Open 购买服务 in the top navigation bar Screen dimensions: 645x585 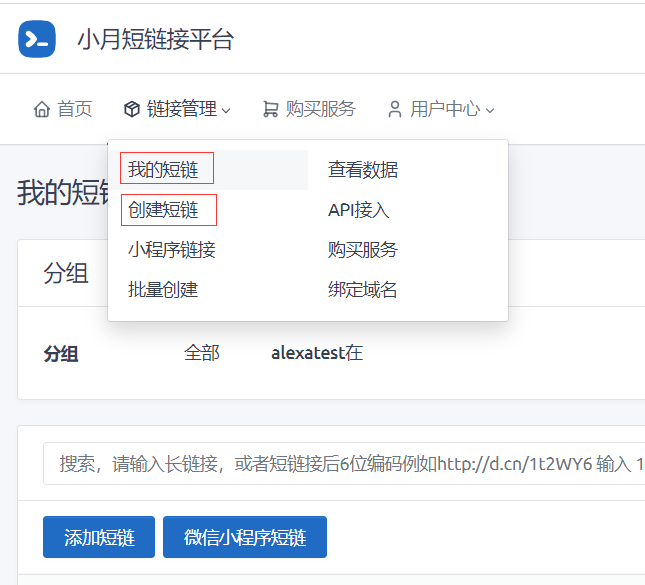309,109
